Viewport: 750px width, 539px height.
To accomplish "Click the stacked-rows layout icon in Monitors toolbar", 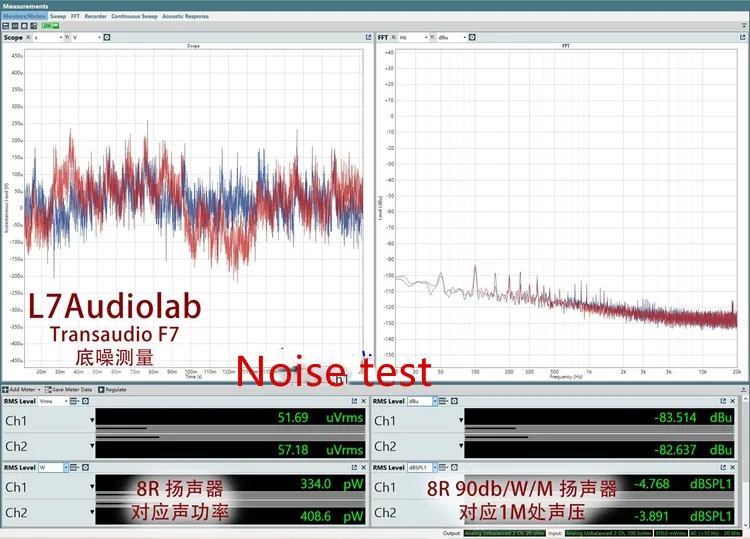I will point(6,26).
